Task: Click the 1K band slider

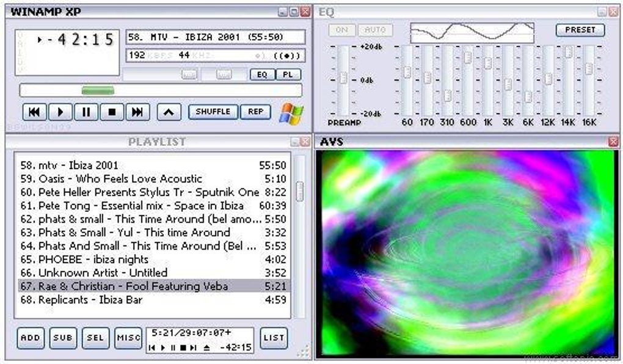Action: pyautogui.click(x=488, y=63)
